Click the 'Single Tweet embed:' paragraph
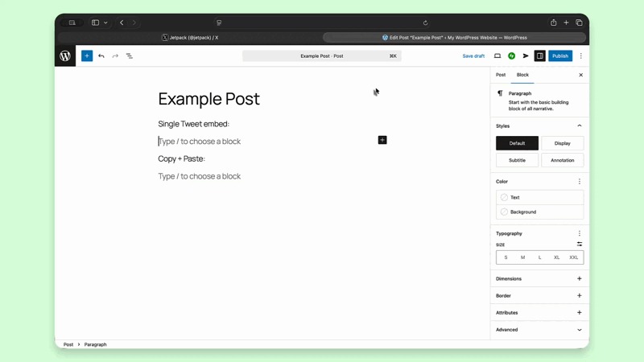The width and height of the screenshot is (644, 362). (x=193, y=124)
